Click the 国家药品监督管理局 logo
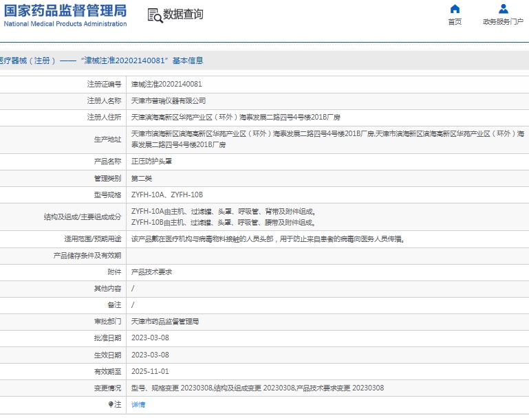529x420 pixels. point(65,11)
